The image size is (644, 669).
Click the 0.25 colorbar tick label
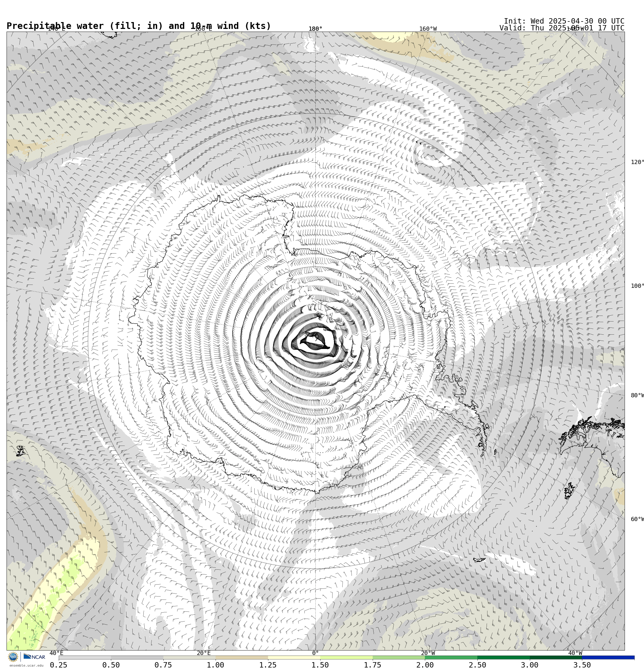[x=59, y=665]
